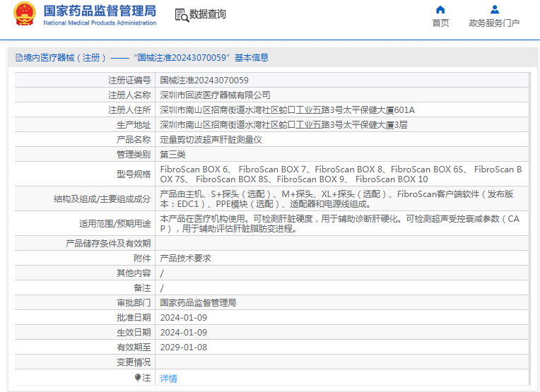Click the document icon before 境内医疗器械
Screen dimensions: 540x392
[x=18, y=58]
